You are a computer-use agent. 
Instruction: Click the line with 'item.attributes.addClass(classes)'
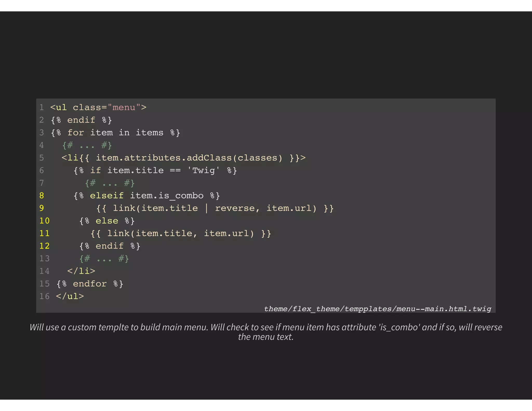[x=184, y=158]
